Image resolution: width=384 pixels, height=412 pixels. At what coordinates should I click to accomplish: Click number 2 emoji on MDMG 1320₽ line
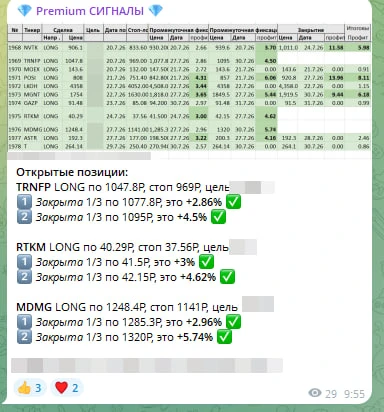pyautogui.click(x=24, y=337)
